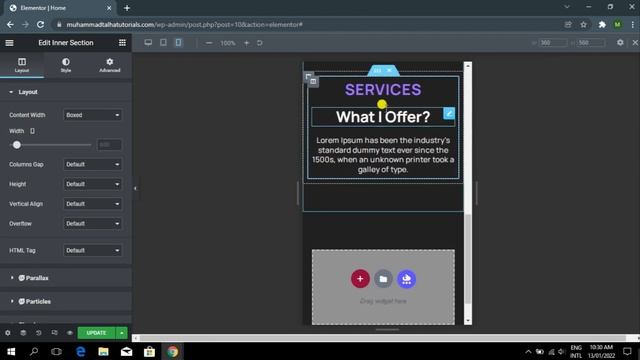The image size is (640, 360).
Task: Open the Elementor hamburger menu
Action: click(9, 43)
